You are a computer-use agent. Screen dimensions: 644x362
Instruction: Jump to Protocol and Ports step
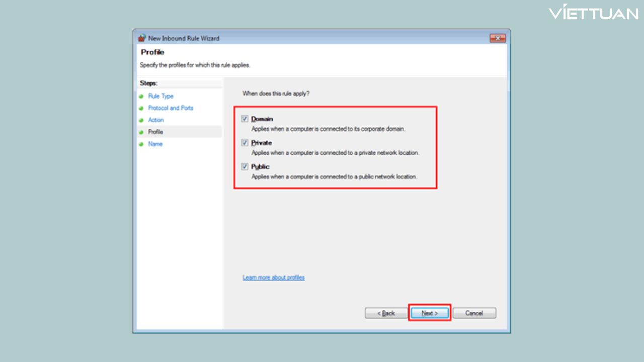pos(171,108)
